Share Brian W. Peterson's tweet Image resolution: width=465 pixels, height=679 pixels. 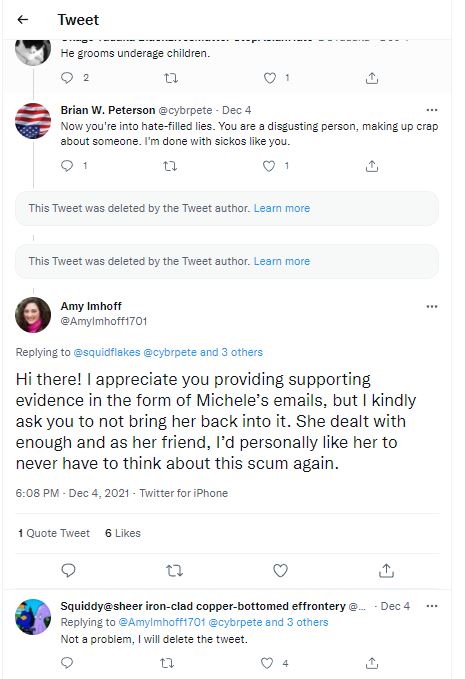(x=372, y=166)
